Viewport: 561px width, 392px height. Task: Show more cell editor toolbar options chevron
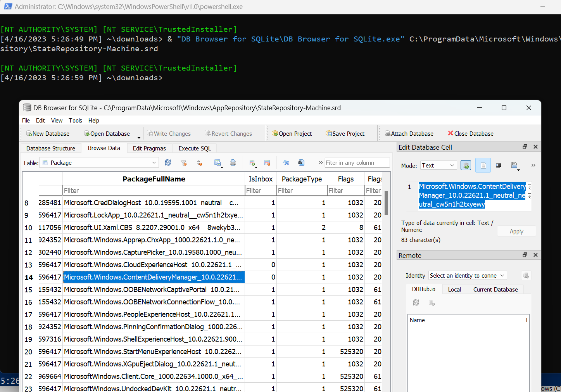533,166
